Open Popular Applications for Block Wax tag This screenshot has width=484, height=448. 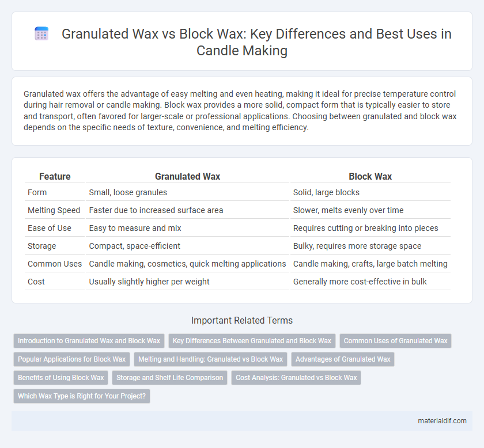(71, 359)
